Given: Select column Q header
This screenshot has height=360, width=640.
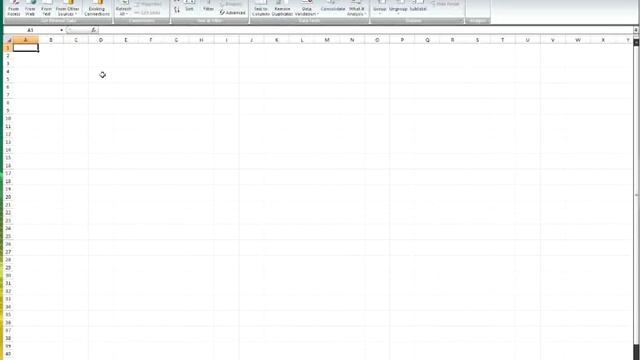Looking at the screenshot, I should click(427, 40).
